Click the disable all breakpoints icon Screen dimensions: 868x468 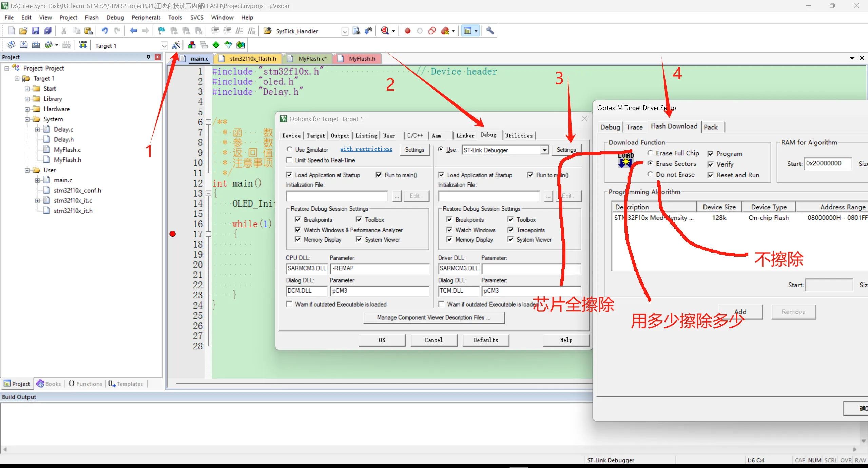(432, 31)
